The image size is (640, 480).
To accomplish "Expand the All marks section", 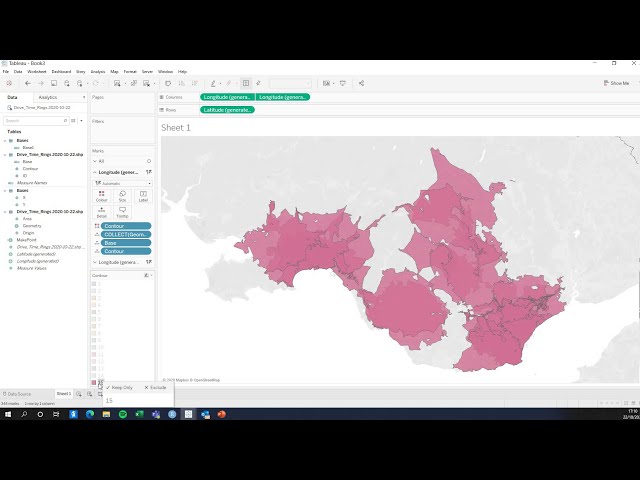I will (x=95, y=161).
